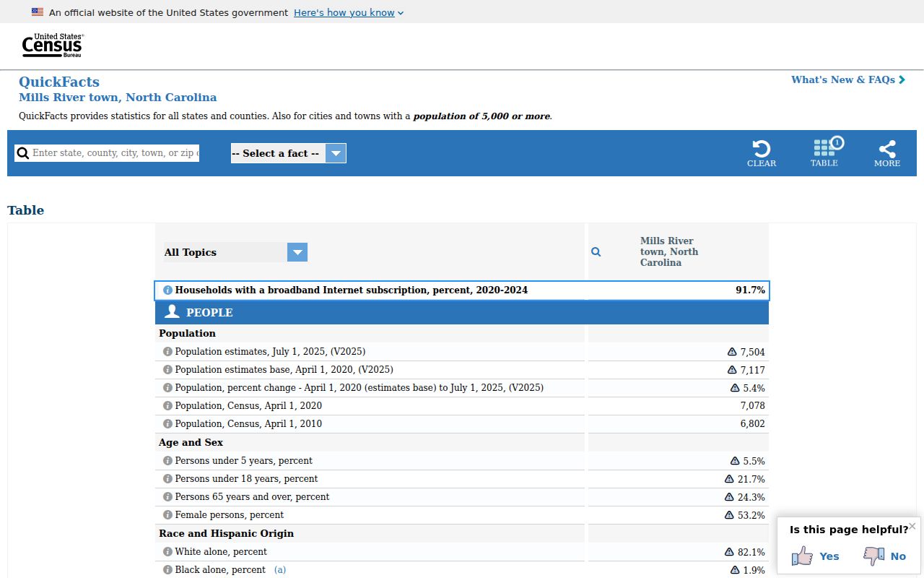The height and width of the screenshot is (578, 924).
Task: Click 'Persons under 5 years, percent' label
Action: (244, 461)
